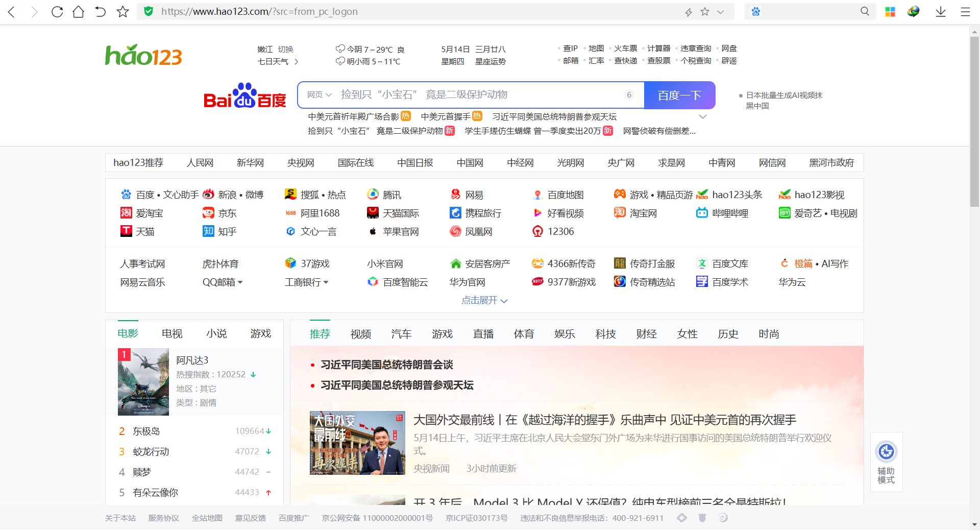Open the colorful apps grid icon
Screen dimensions: 980x531
point(890,12)
